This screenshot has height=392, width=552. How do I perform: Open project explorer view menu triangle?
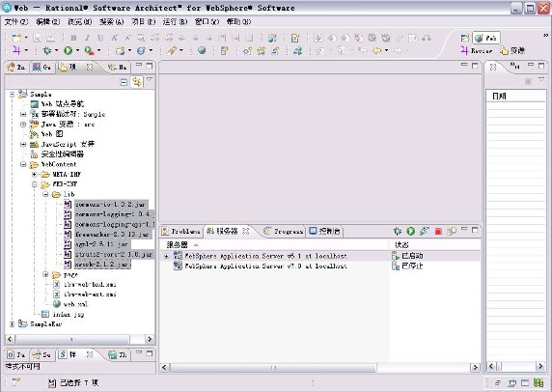coord(150,80)
